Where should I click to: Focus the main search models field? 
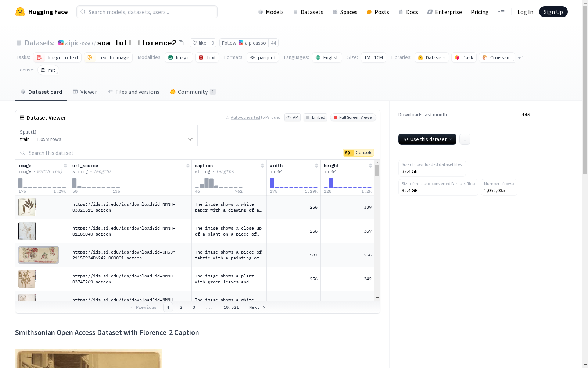147,12
